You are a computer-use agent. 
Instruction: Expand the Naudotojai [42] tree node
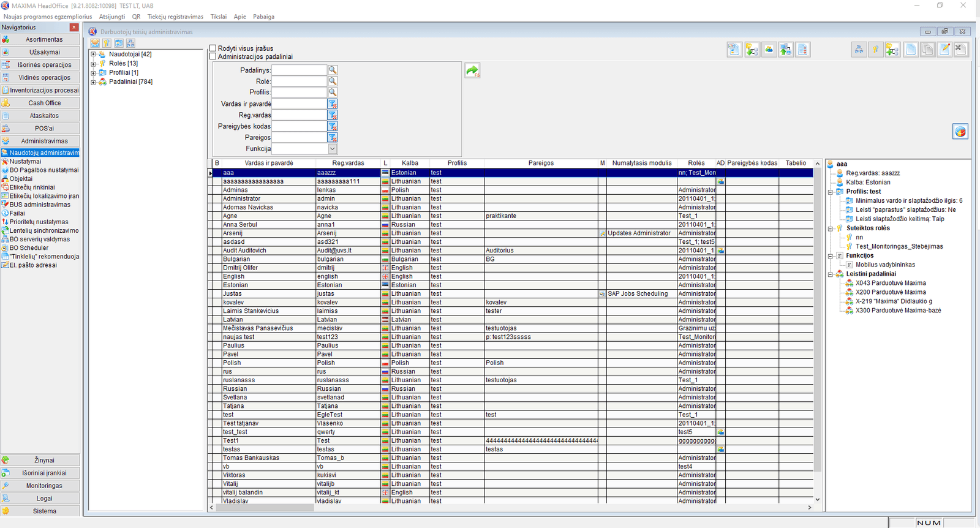[x=93, y=55]
